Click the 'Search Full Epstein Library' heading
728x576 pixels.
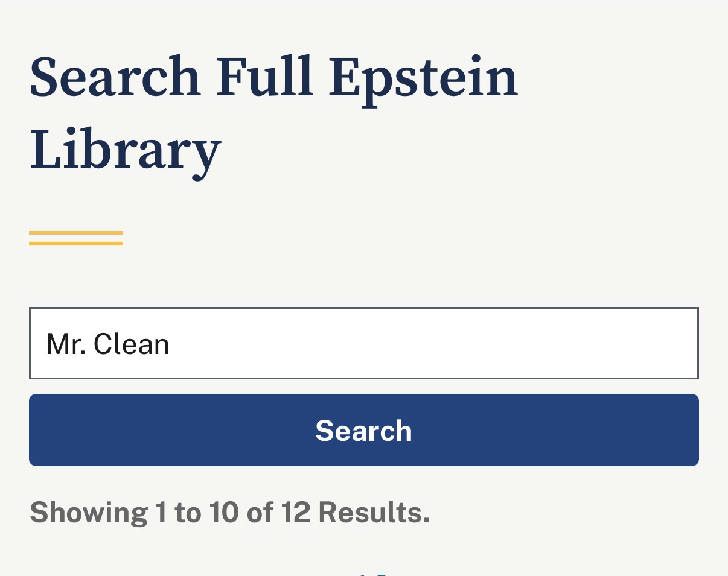click(273, 113)
